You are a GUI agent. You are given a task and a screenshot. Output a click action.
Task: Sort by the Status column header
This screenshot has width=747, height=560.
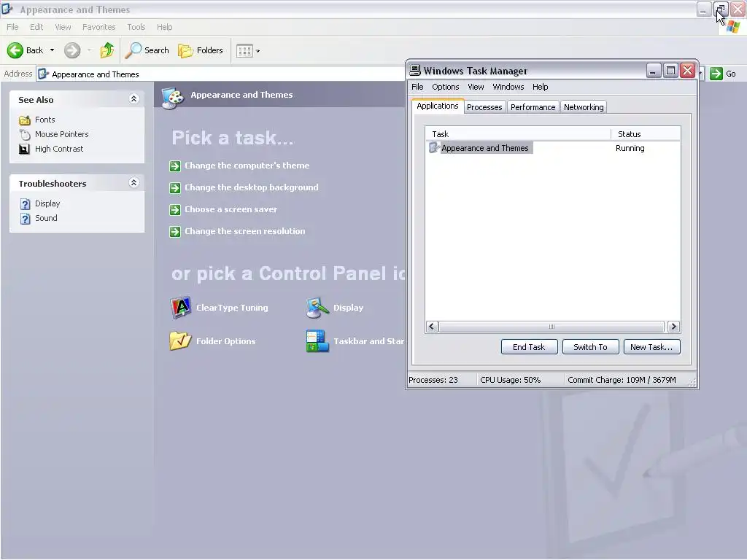(x=646, y=134)
